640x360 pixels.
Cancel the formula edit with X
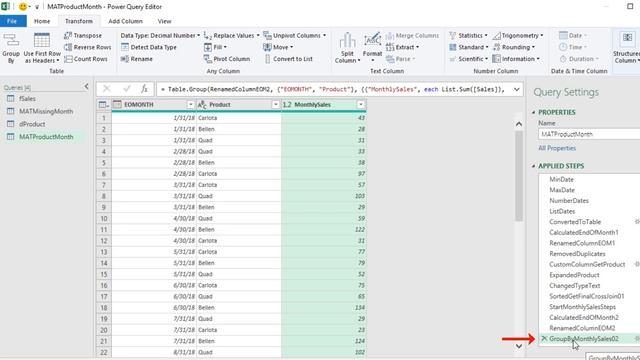click(107, 89)
